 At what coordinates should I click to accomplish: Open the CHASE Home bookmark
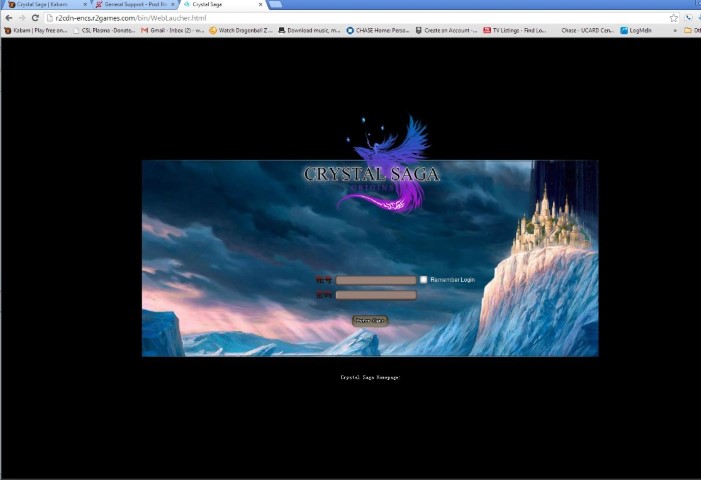378,30
